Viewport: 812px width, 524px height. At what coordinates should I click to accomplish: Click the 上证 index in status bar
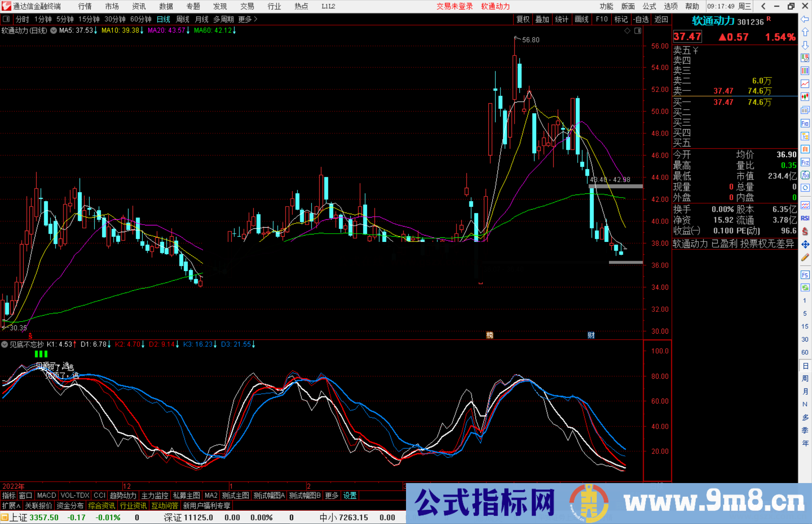[18, 518]
